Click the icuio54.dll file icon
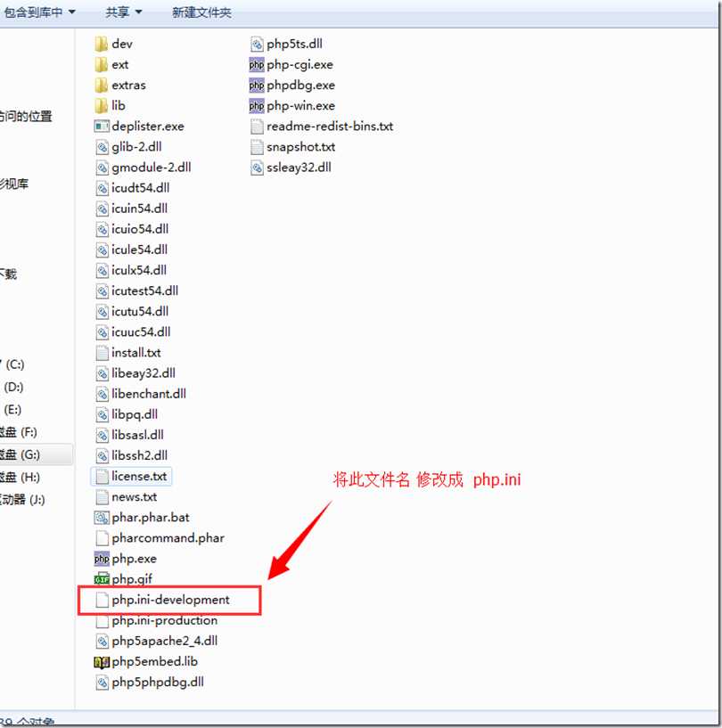This screenshot has height=728, width=722. coord(102,229)
